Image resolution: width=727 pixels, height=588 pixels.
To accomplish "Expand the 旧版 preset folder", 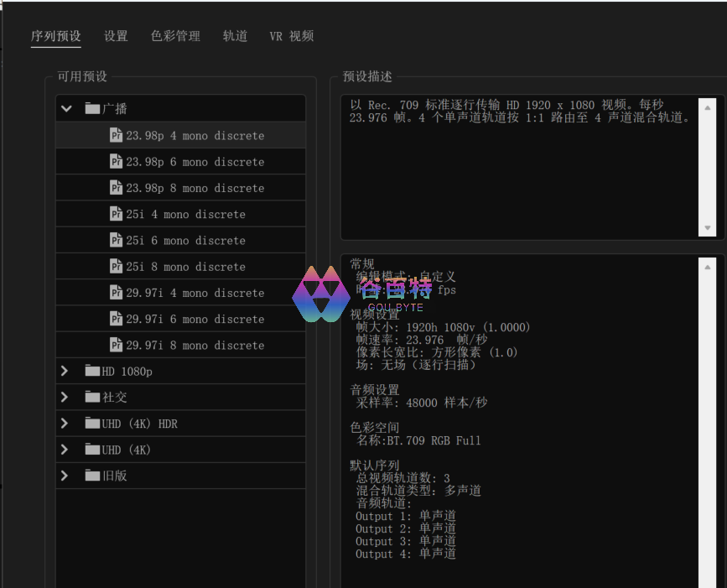I will click(x=65, y=476).
